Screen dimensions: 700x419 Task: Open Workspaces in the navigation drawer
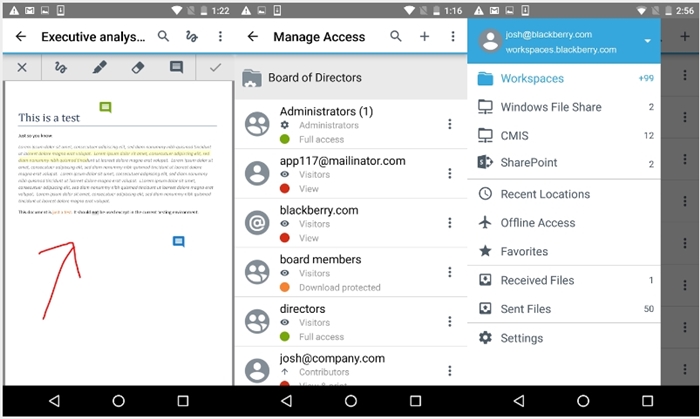pyautogui.click(x=532, y=78)
